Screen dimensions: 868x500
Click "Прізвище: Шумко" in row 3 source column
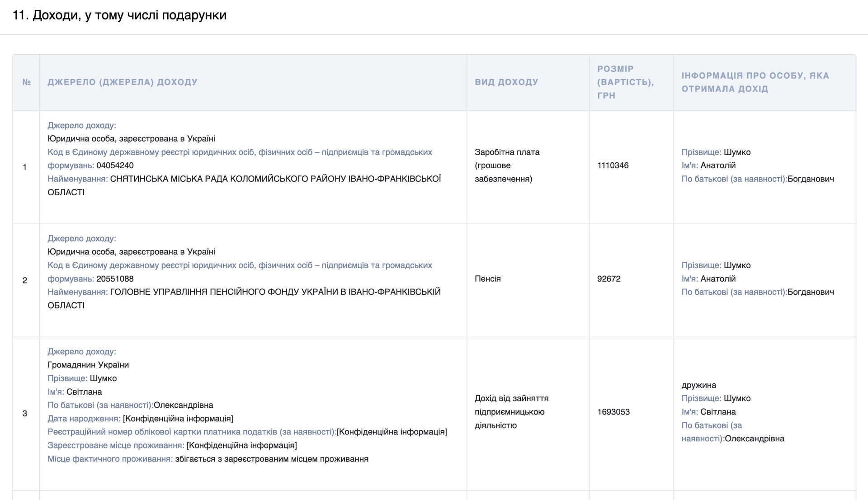point(82,378)
